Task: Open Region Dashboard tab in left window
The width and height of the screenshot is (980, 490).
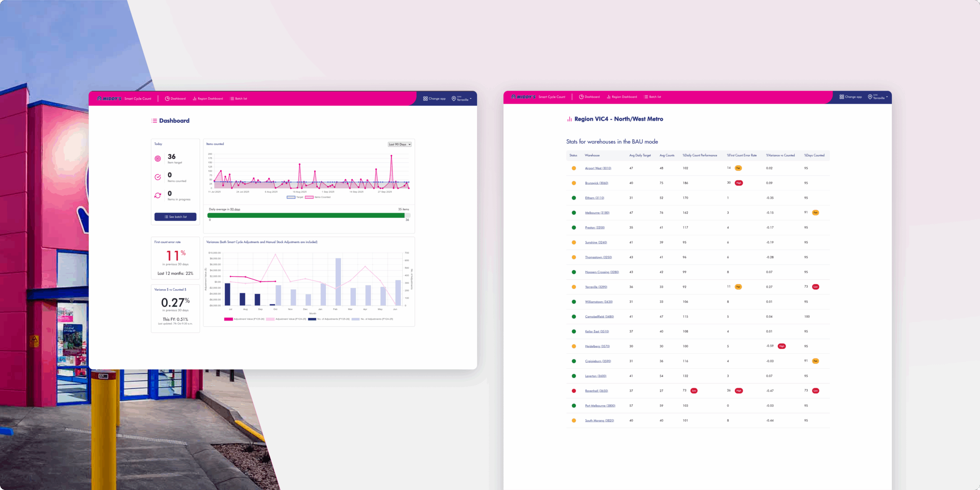Action: tap(208, 99)
